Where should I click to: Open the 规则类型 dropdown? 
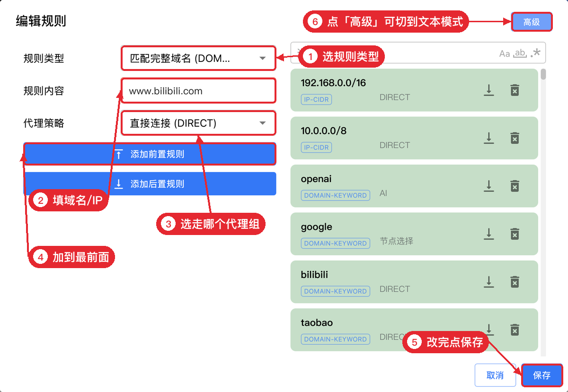198,58
